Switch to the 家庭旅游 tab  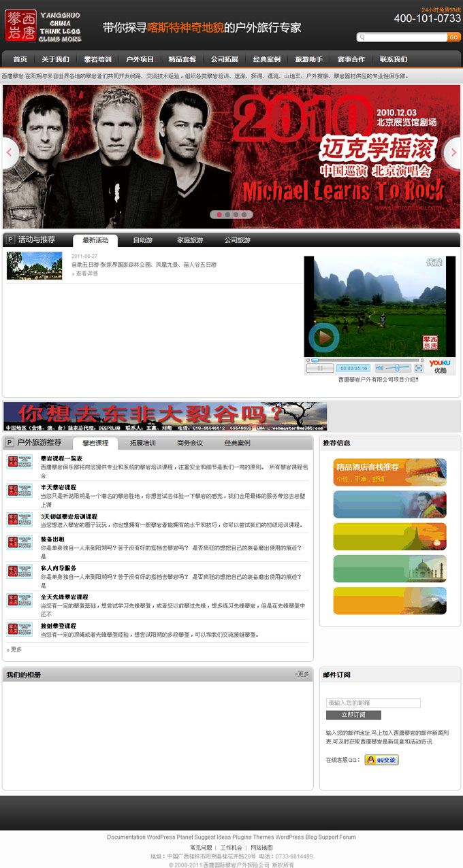[190, 240]
